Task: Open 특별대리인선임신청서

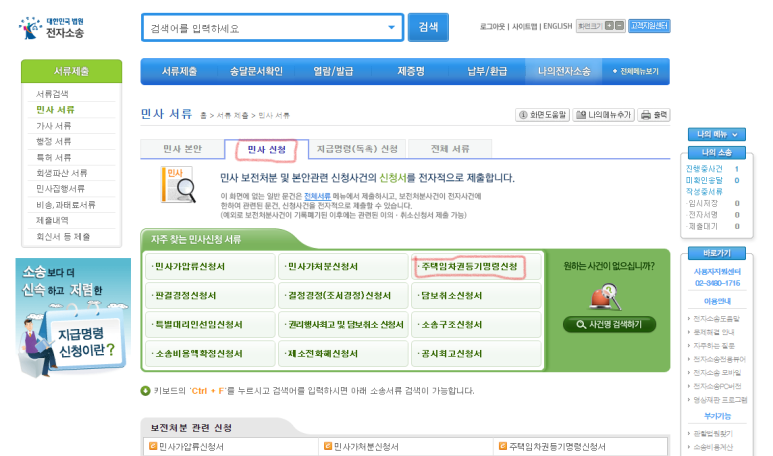Action: (x=210, y=325)
